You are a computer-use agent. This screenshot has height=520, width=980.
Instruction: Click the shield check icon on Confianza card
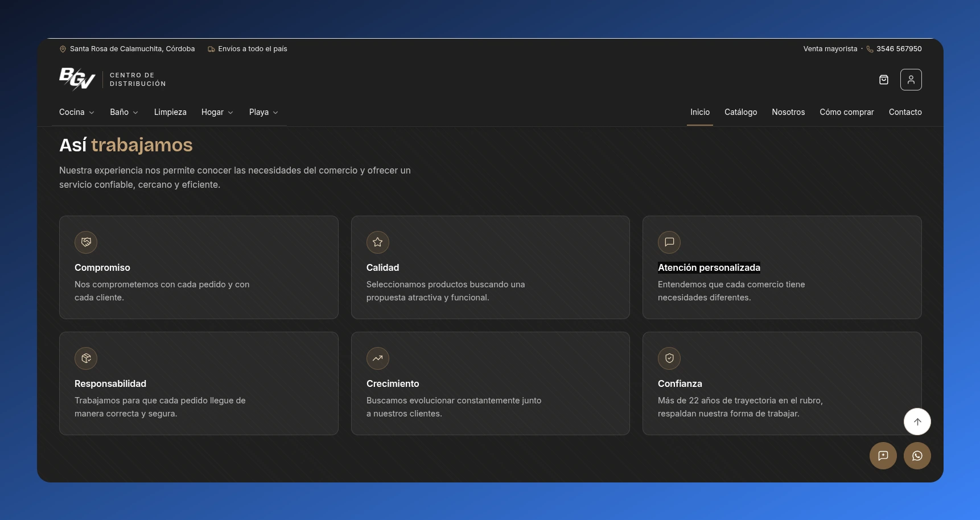pyautogui.click(x=669, y=358)
